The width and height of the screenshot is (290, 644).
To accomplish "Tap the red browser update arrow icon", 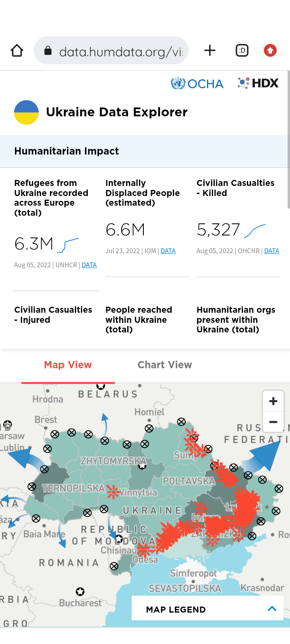I will pos(270,51).
